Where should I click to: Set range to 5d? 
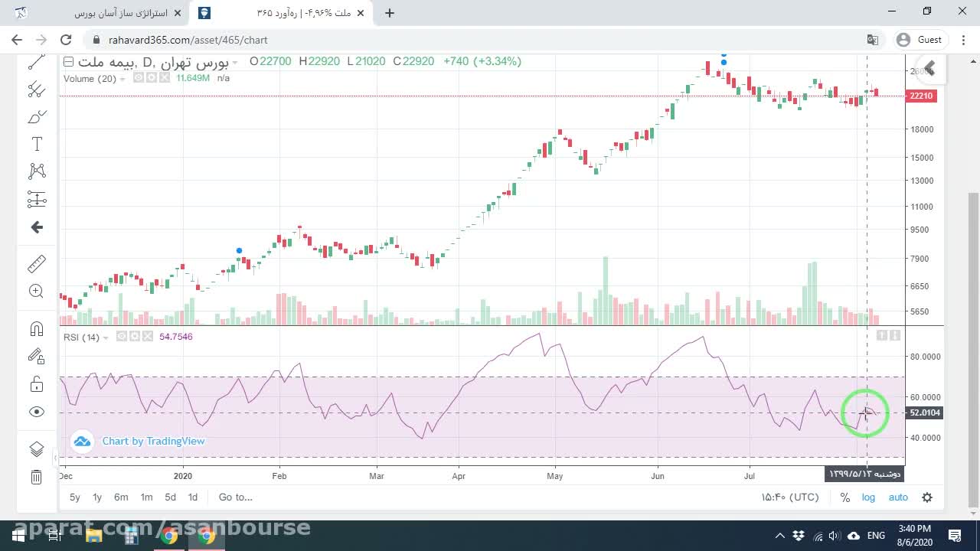[x=170, y=497]
